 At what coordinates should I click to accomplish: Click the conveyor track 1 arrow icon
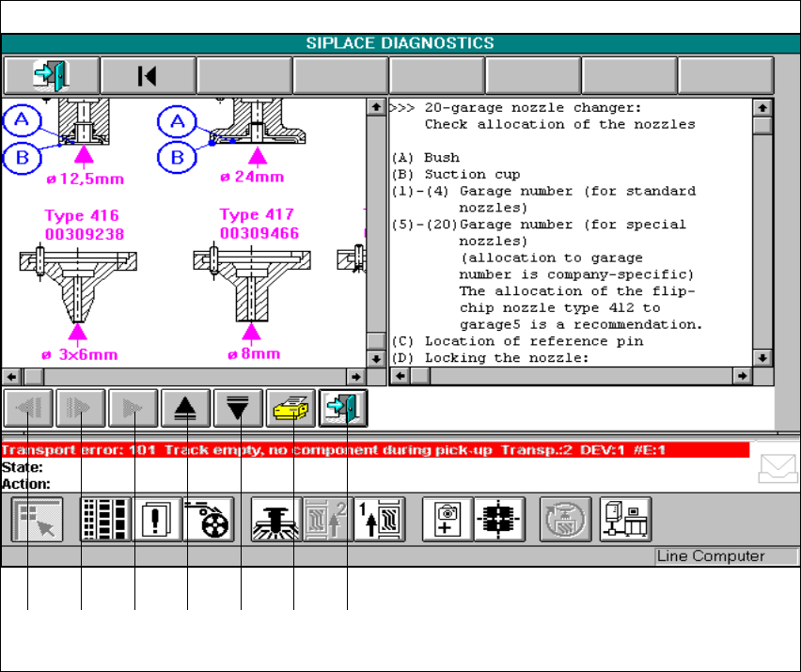pyautogui.click(x=380, y=520)
